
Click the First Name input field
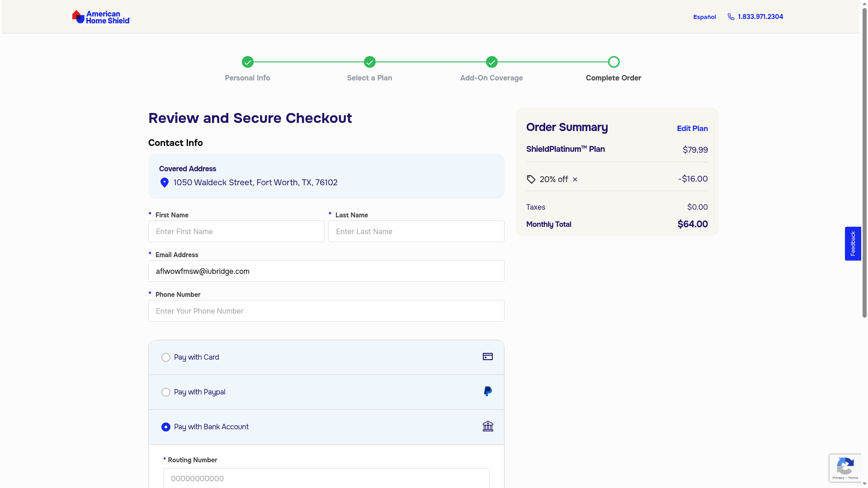tap(236, 231)
